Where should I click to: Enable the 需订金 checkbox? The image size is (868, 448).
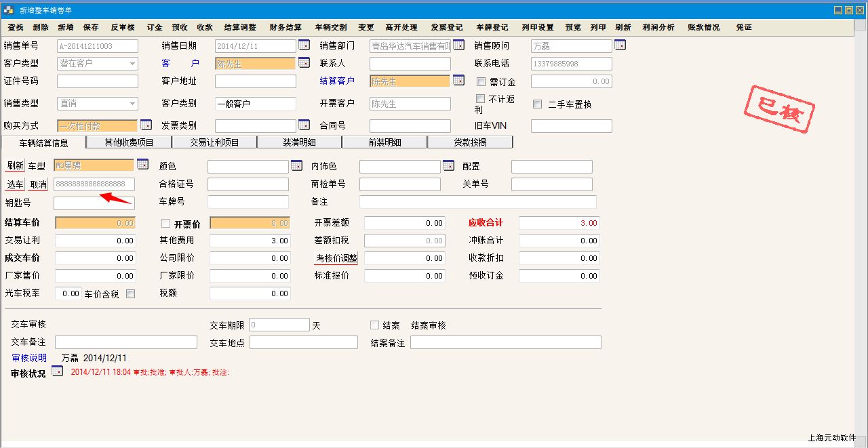click(481, 82)
